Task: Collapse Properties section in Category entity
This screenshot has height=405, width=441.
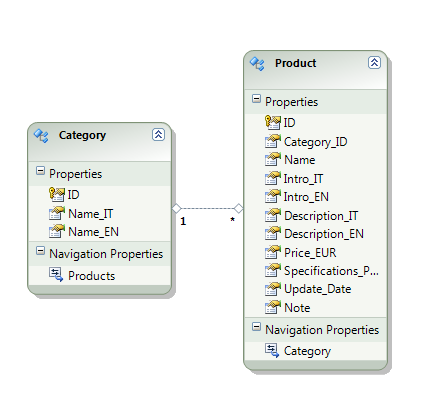Action: 40,171
